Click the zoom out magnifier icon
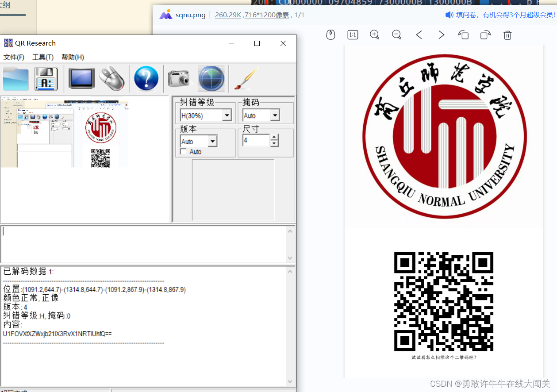This screenshot has height=392, width=557. coord(396,35)
